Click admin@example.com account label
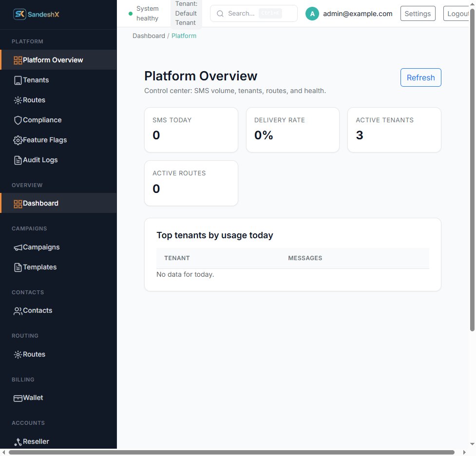476x456 pixels. [358, 14]
